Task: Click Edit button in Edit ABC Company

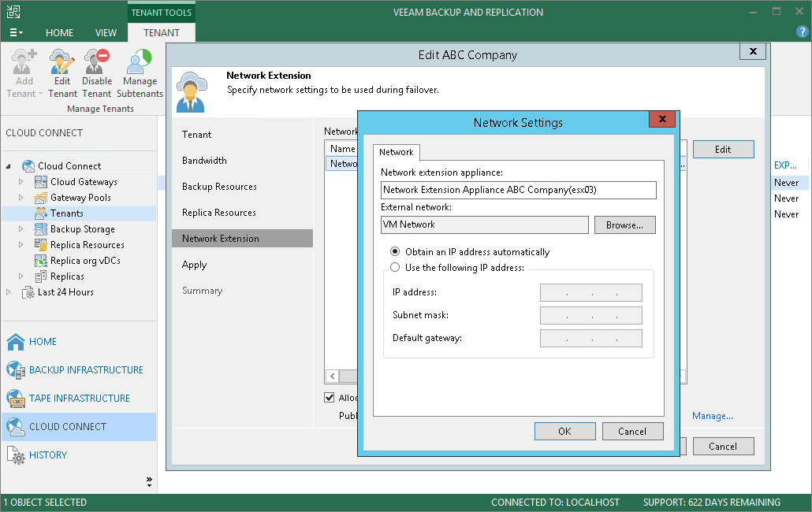Action: click(723, 150)
